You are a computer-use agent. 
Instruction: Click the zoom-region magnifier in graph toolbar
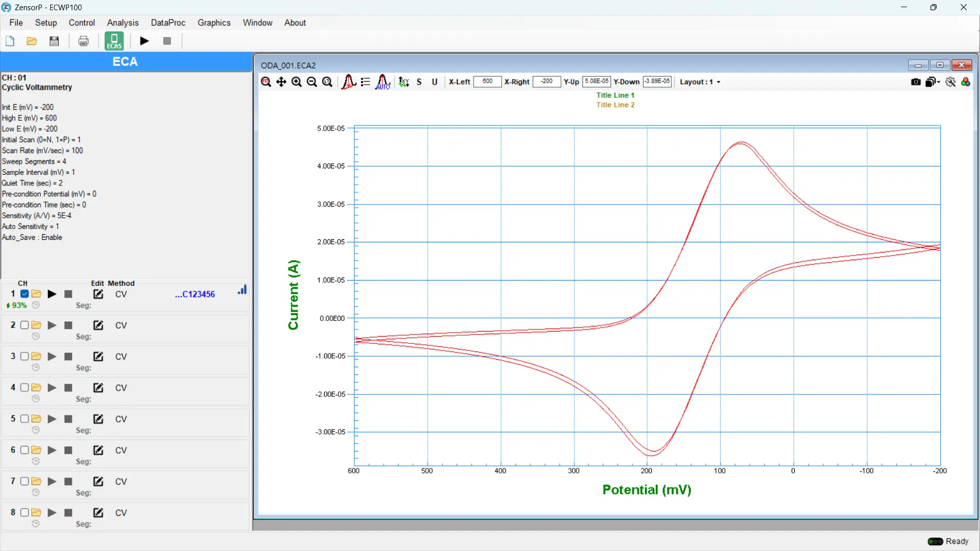click(x=328, y=82)
